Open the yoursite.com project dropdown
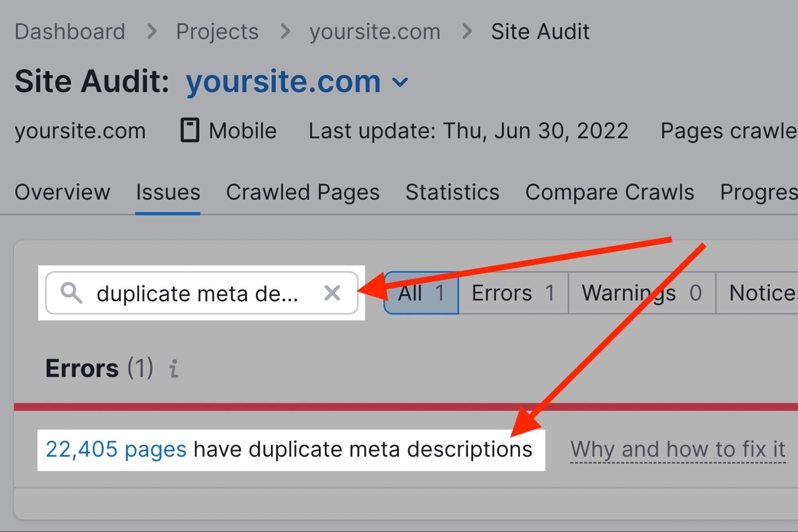The image size is (798, 532). coord(297,81)
